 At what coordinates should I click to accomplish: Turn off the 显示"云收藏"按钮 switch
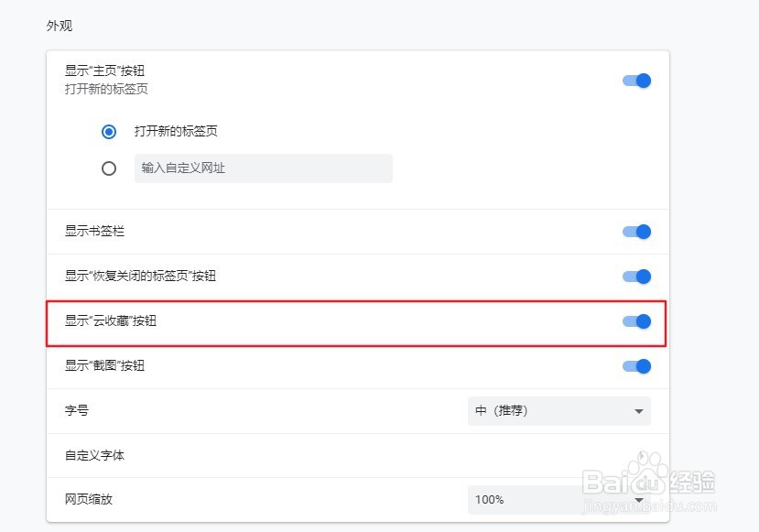[636, 321]
